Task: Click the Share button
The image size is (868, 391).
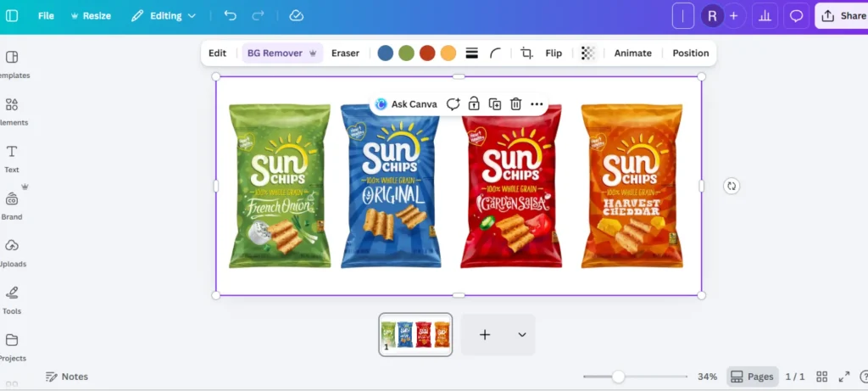Action: pos(843,16)
